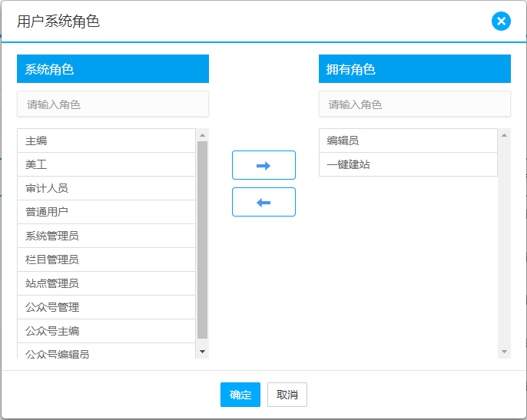Select 栏目管理员 role
Screen dimensions: 527x420
107,260
